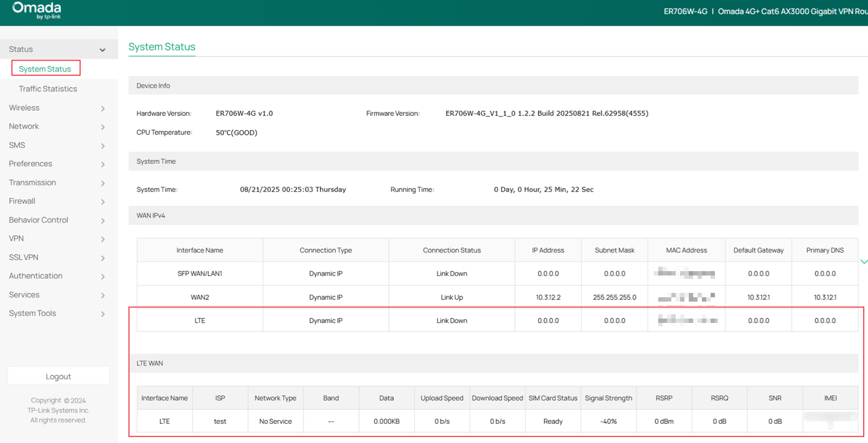Open the Services menu label
This screenshot has height=443, width=868.
click(x=24, y=294)
